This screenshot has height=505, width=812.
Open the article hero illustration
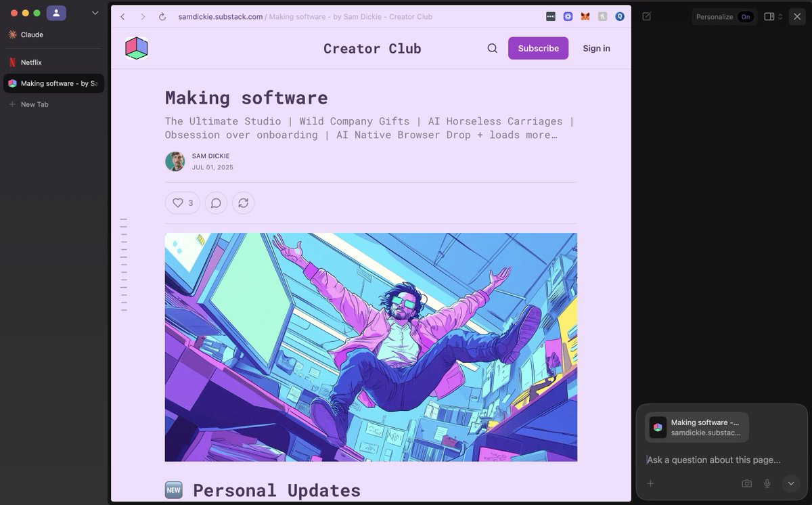click(371, 347)
